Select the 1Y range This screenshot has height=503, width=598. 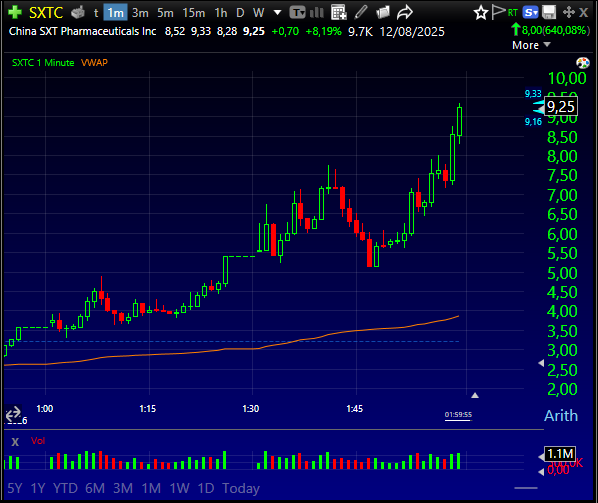(x=37, y=489)
